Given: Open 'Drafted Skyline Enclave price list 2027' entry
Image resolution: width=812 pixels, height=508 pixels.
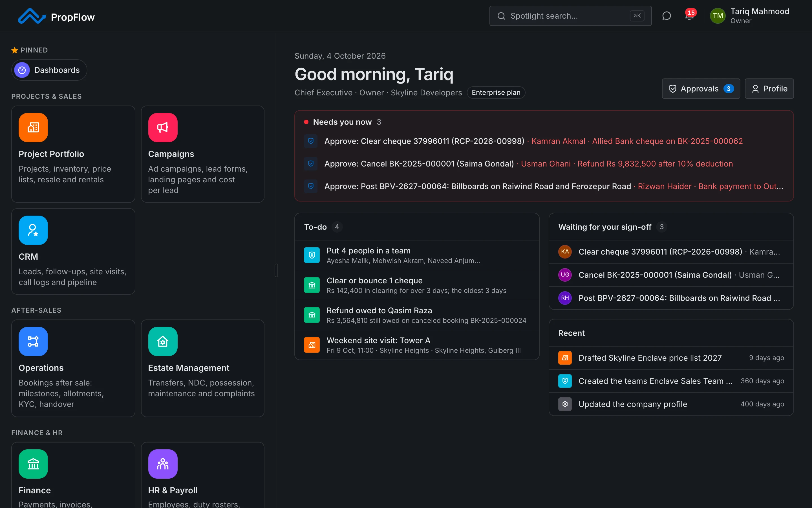Looking at the screenshot, I should 671,358.
